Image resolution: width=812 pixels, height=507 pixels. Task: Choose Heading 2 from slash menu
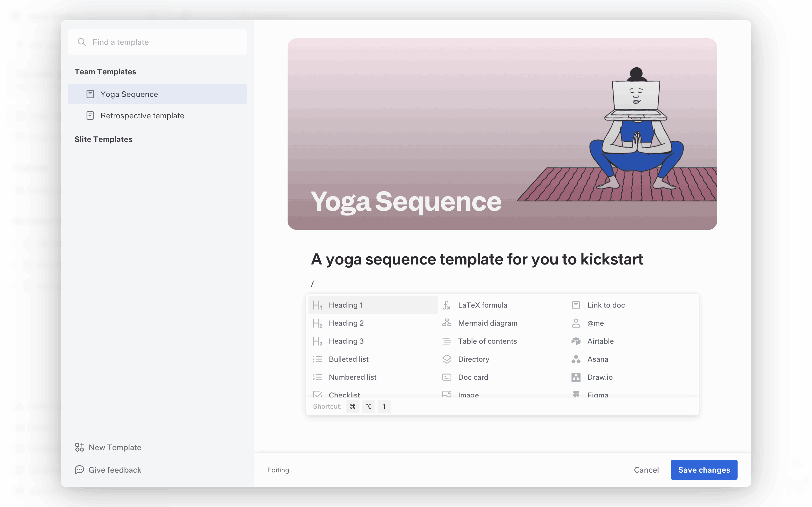(346, 323)
